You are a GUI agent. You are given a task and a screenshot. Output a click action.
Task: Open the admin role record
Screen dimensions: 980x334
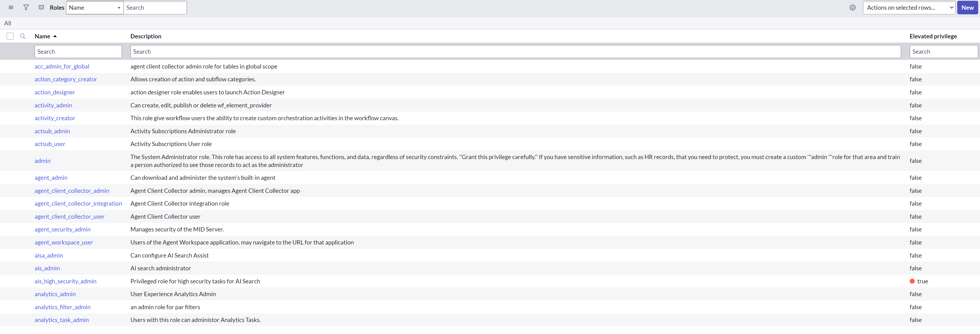[42, 161]
